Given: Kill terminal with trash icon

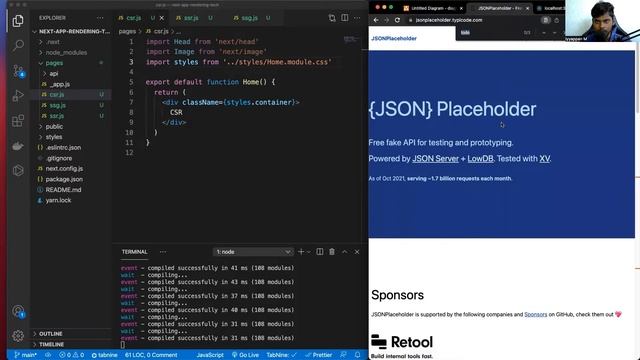Looking at the screenshot, I should (332, 252).
